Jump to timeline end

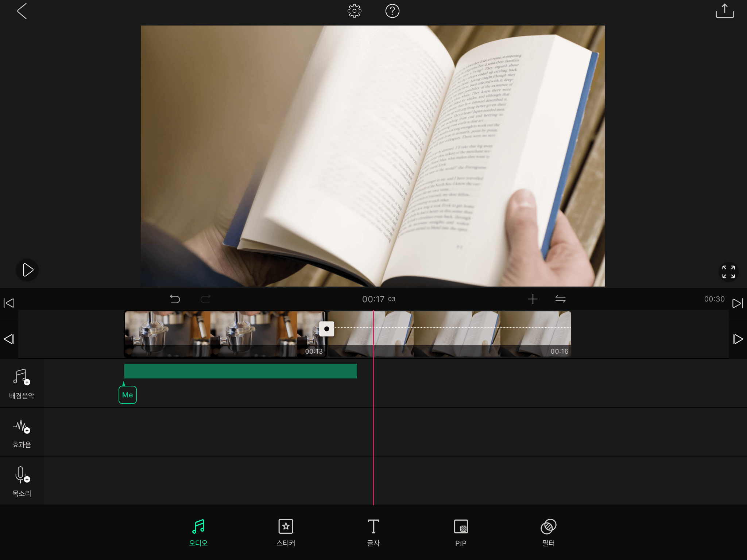(x=737, y=303)
